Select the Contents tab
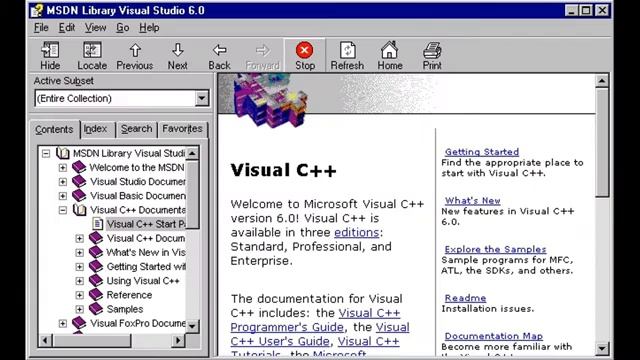The height and width of the screenshot is (360, 640). tap(54, 129)
